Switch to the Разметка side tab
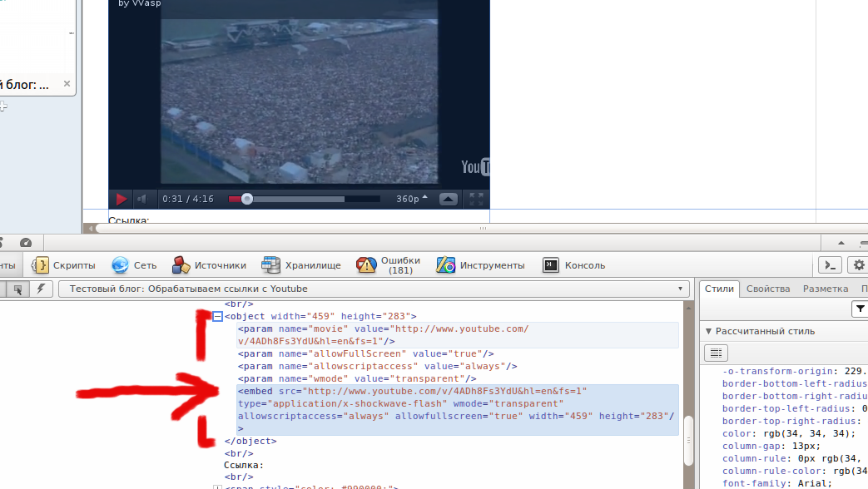The image size is (868, 489). click(x=826, y=289)
